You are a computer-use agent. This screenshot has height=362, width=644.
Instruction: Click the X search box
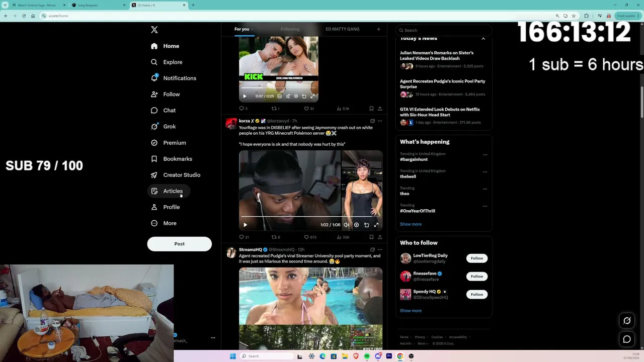443,30
